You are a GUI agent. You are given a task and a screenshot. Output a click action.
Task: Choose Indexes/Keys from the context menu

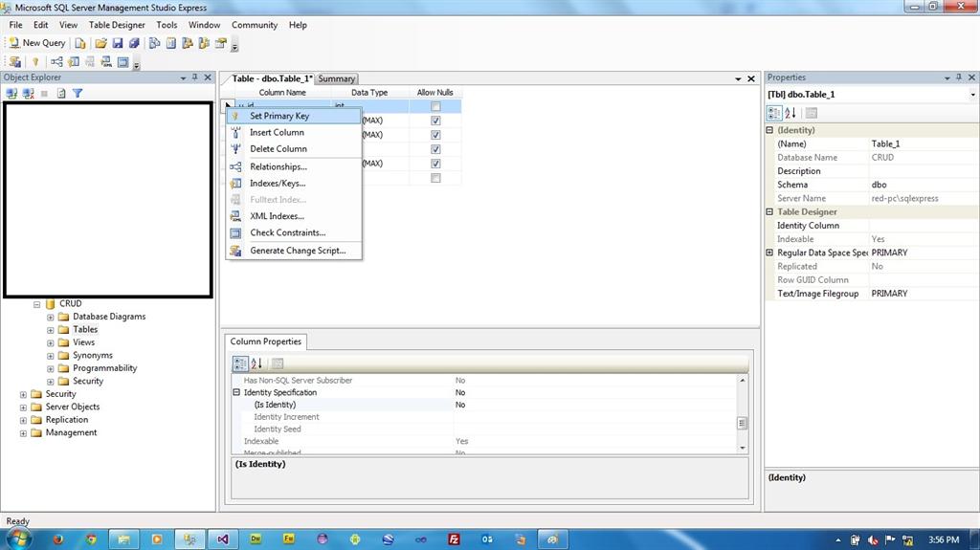coord(294,183)
